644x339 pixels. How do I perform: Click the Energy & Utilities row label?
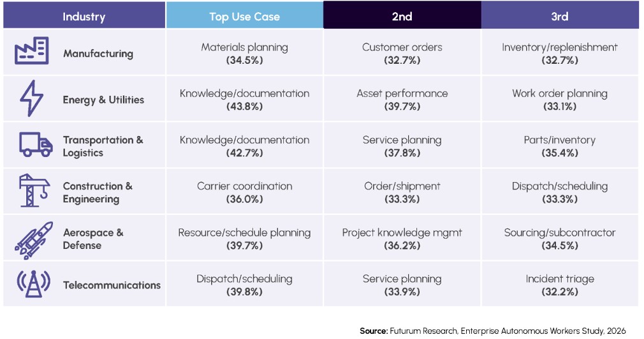103,100
